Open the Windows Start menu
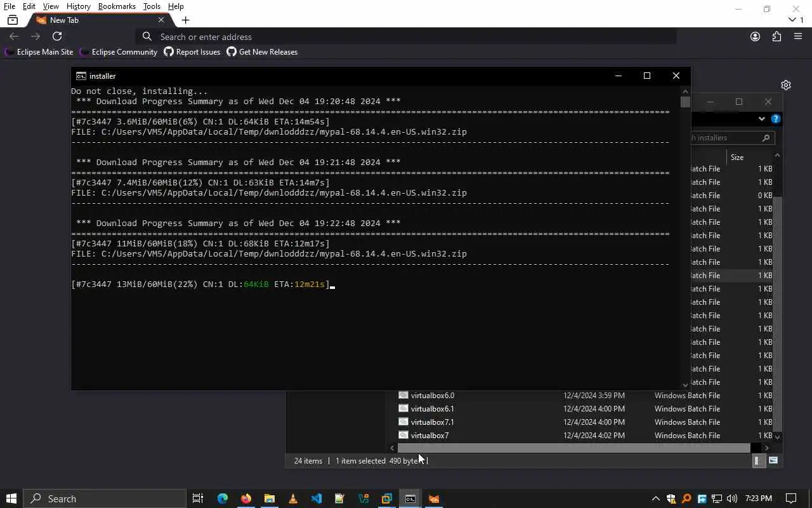The width and height of the screenshot is (812, 508). pyautogui.click(x=11, y=498)
